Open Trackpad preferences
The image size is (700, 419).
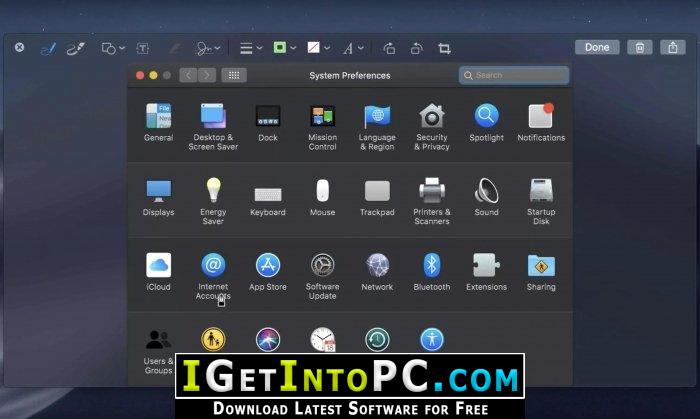(377, 198)
